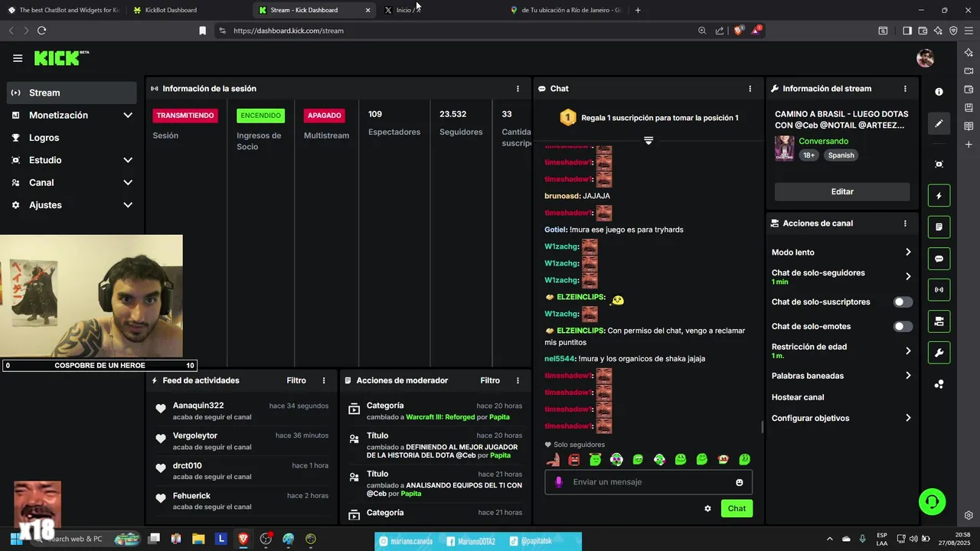980x551 pixels.
Task: Open a new browser tab with the plus button
Action: coord(638,10)
